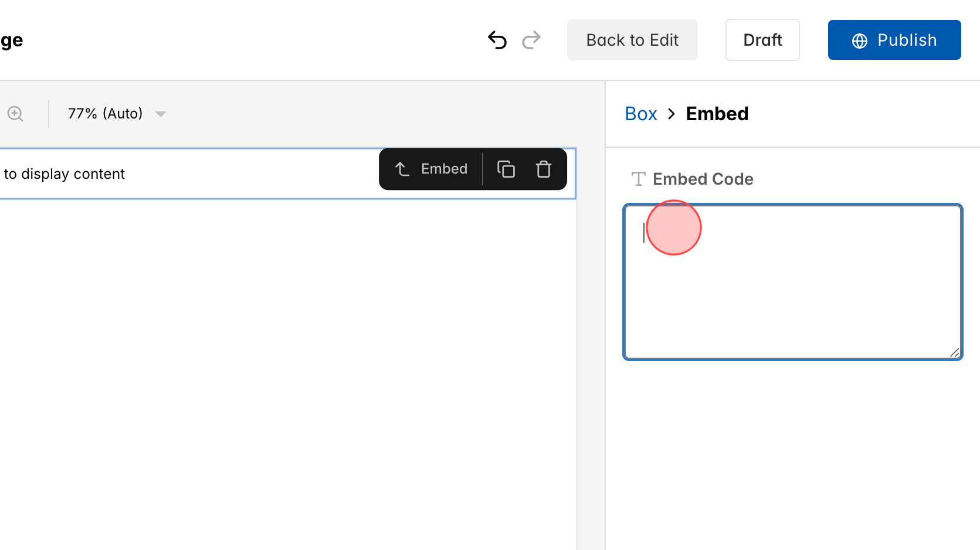Image resolution: width=980 pixels, height=550 pixels.
Task: Open the Draft status control
Action: [762, 40]
